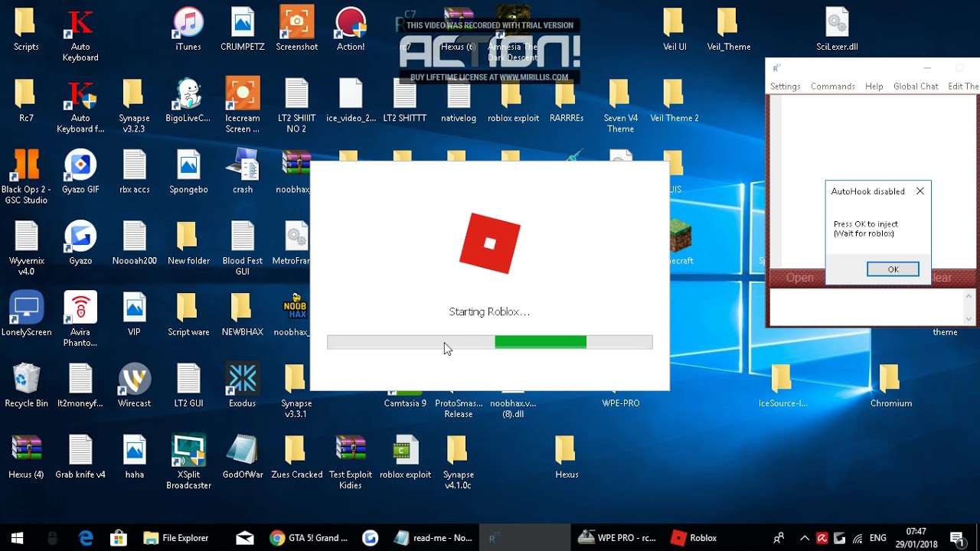Viewport: 980px width, 551px height.
Task: Open the Auto Keyboard shortcut in top row
Action: [80, 34]
